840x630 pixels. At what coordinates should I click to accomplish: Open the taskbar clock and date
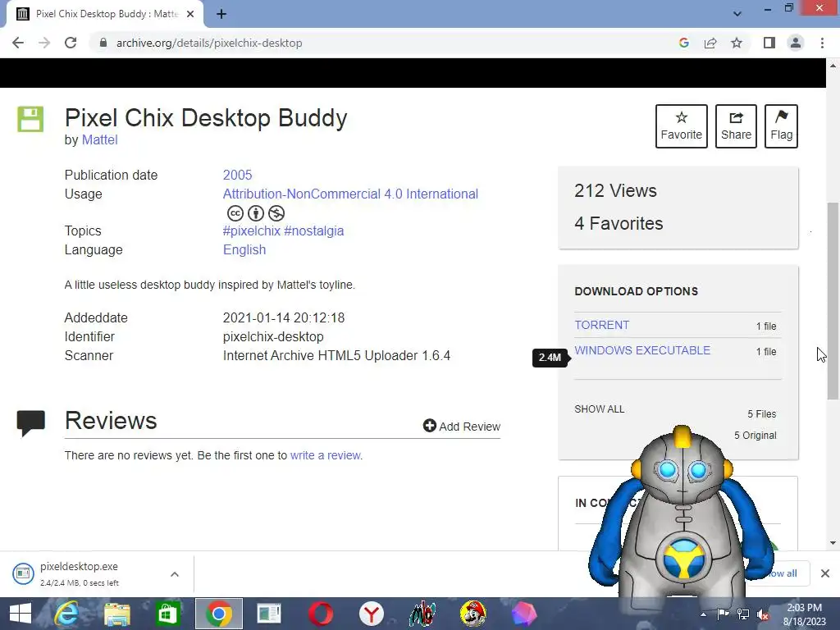pyautogui.click(x=805, y=614)
